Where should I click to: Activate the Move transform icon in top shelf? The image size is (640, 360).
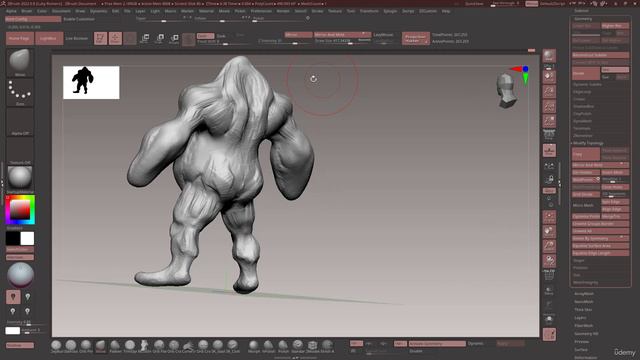144,38
